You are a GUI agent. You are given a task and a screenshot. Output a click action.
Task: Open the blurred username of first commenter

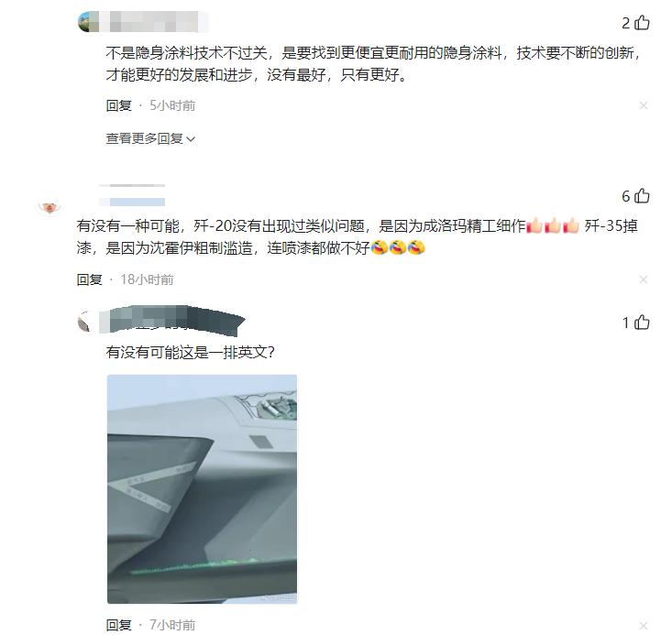[153, 21]
